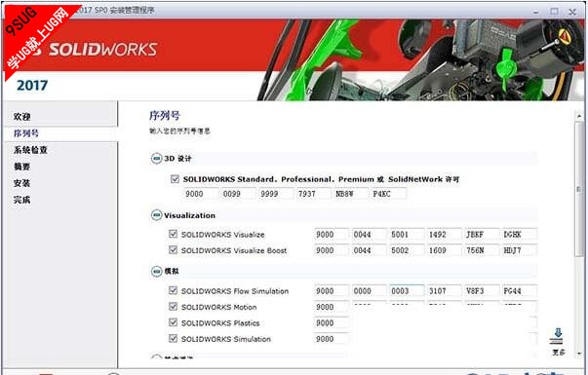This screenshot has width=588, height=375.
Task: Toggle SOLIDWORKS Visualize Boost checkbox
Action: pyautogui.click(x=173, y=250)
